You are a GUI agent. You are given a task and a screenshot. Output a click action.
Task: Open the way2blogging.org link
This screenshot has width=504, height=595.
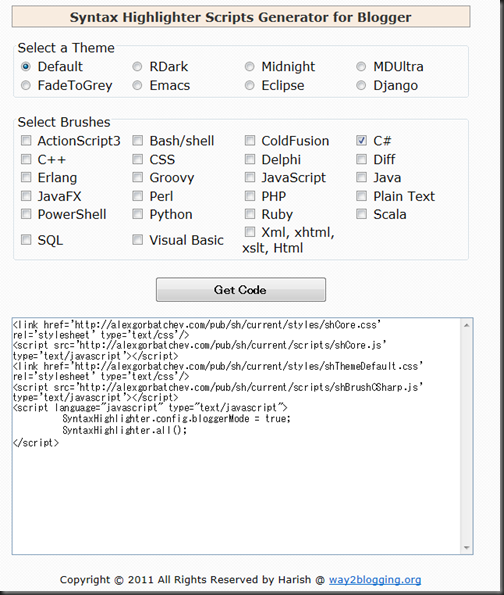point(375,579)
